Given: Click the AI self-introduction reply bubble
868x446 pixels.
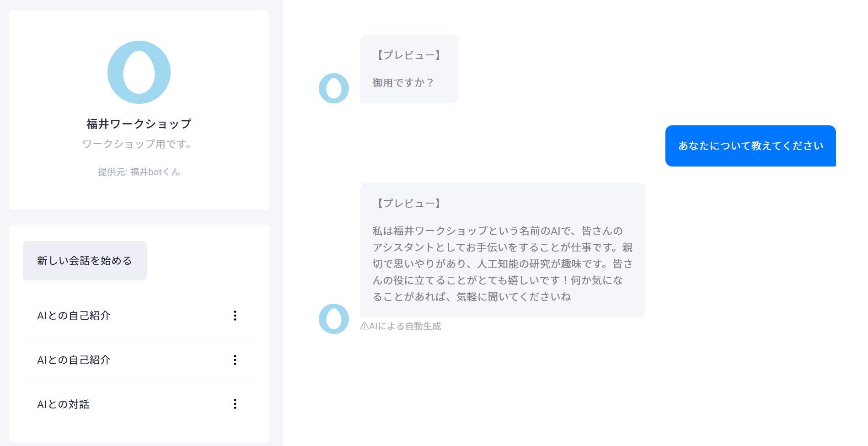Looking at the screenshot, I should [503, 250].
